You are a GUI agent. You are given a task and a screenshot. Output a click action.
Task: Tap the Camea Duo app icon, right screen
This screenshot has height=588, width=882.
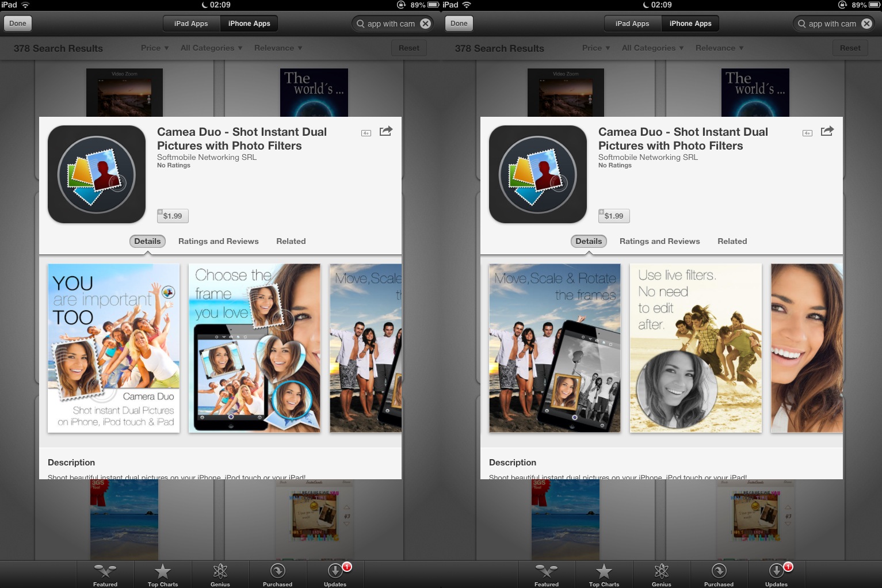tap(538, 174)
